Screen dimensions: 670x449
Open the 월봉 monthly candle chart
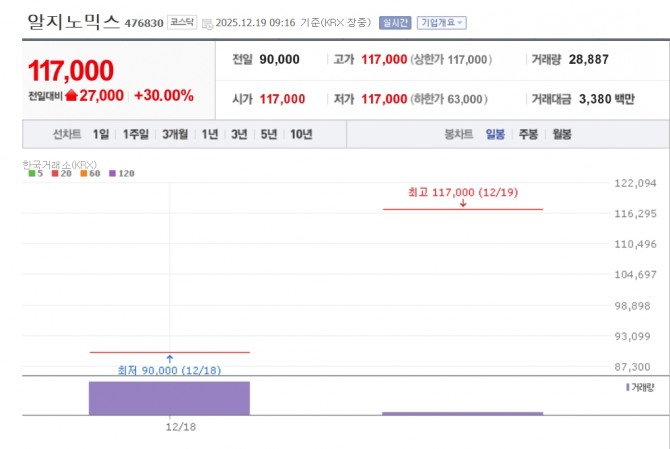561,134
